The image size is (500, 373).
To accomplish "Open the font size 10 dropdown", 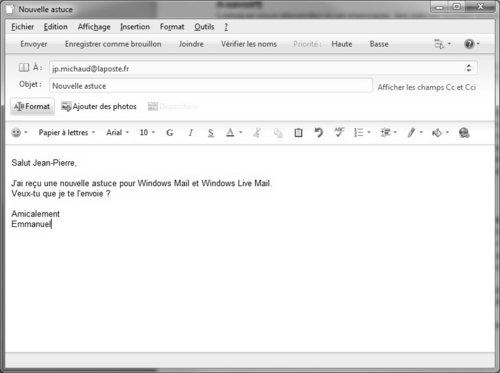I will pos(147,133).
